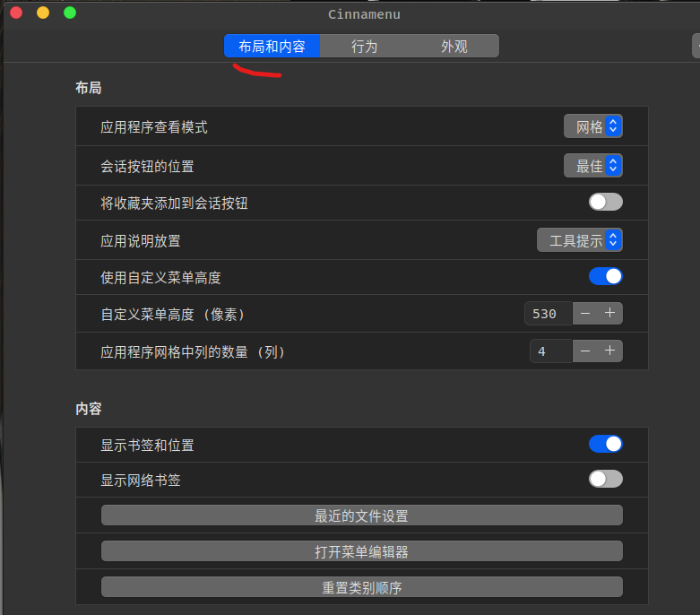Click the 应用说明放置 label

[141, 241]
